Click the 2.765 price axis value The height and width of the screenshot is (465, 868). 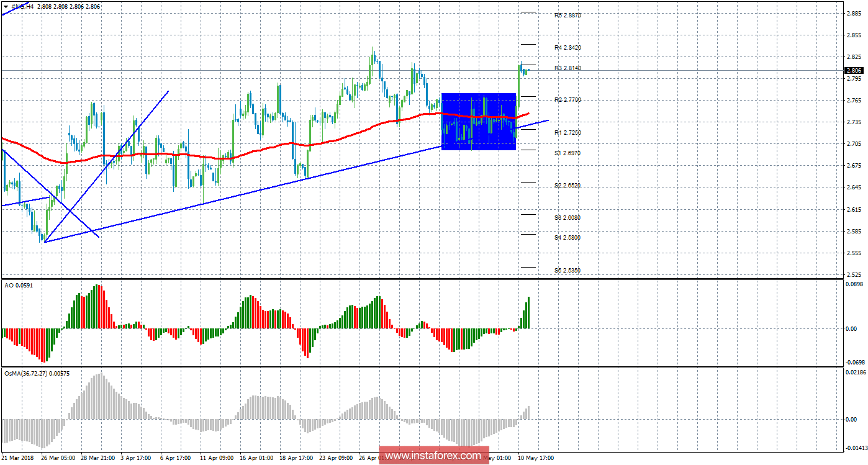[x=854, y=100]
